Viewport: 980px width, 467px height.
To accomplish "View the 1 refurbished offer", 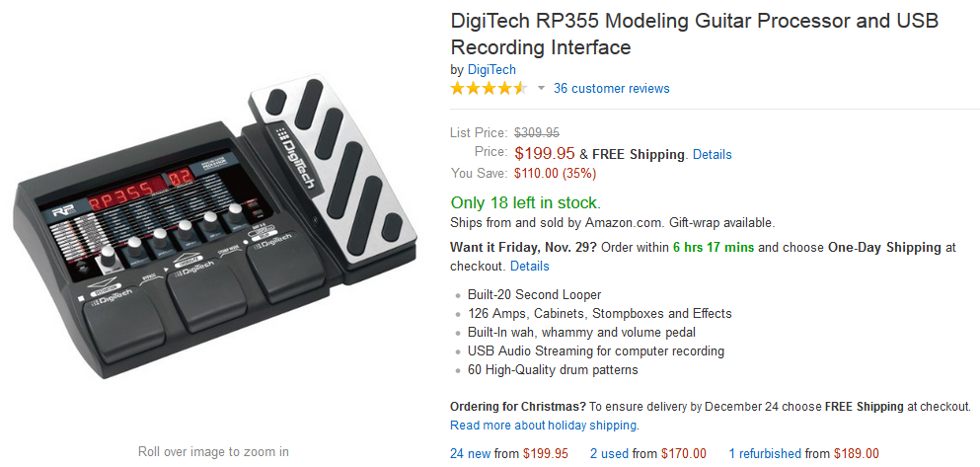I will tap(765, 454).
